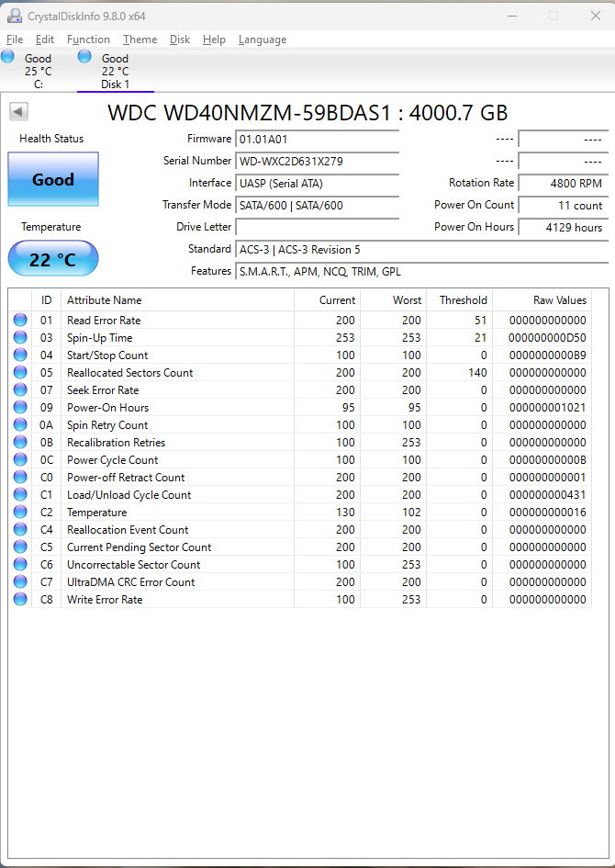Screen dimensions: 615x868
Task: Click status orb of Power-off Retract Count row
Action: tap(20, 477)
